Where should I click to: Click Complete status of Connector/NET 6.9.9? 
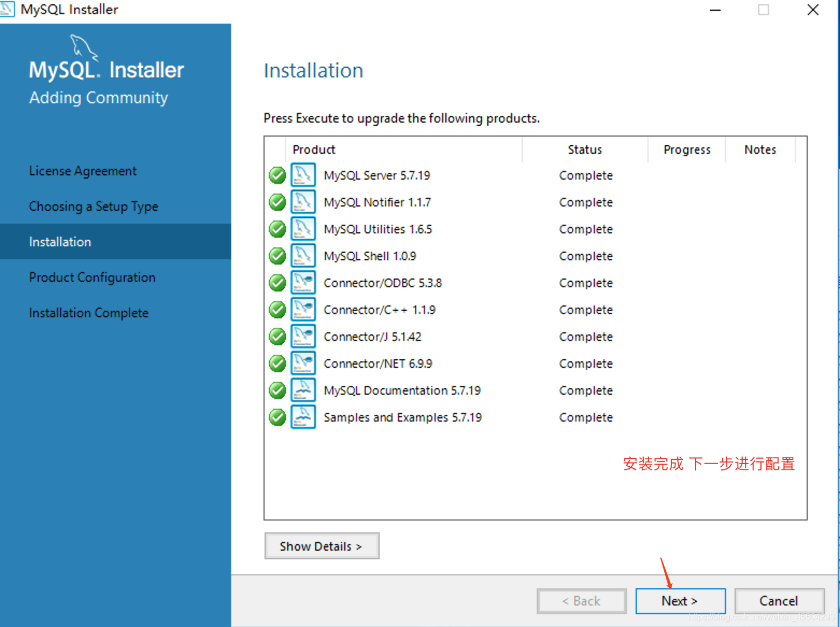(586, 364)
